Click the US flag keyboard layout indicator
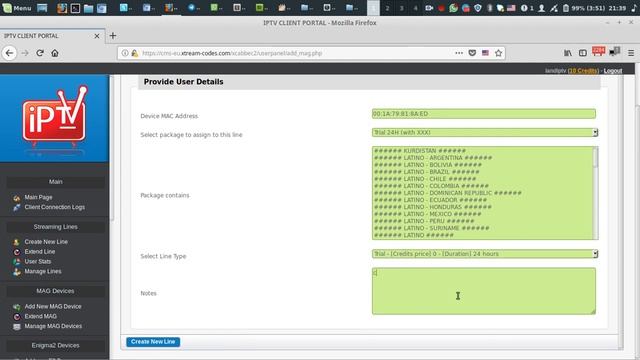This screenshot has width=640, height=360. pyautogui.click(x=511, y=8)
